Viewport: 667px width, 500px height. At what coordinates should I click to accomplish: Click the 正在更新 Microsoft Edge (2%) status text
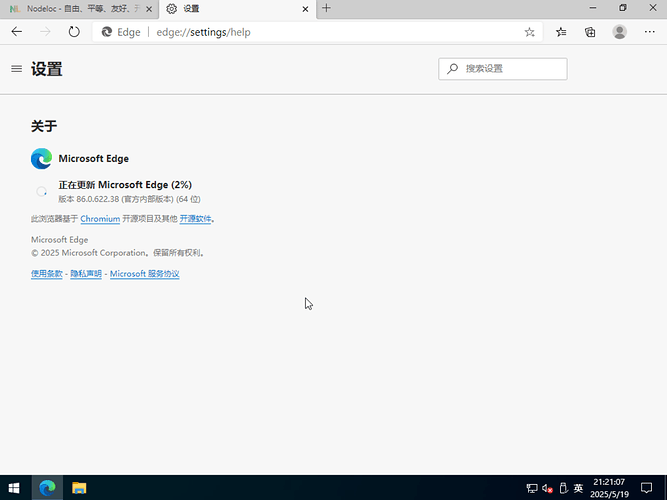pos(125,185)
